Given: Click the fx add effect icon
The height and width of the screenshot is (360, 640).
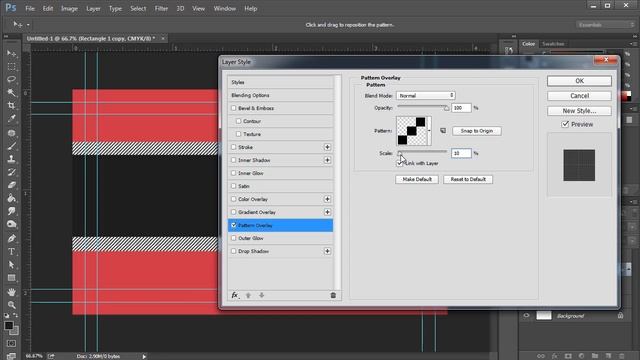Looking at the screenshot, I should tap(235, 295).
